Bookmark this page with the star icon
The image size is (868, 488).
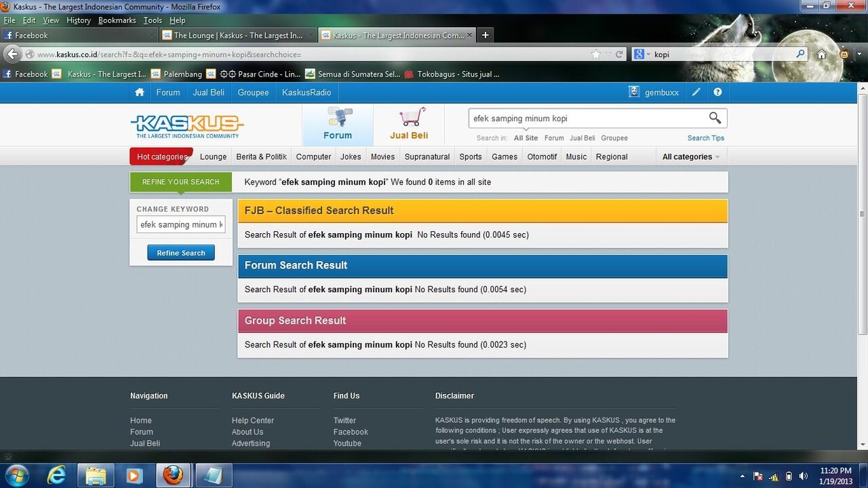pos(595,54)
